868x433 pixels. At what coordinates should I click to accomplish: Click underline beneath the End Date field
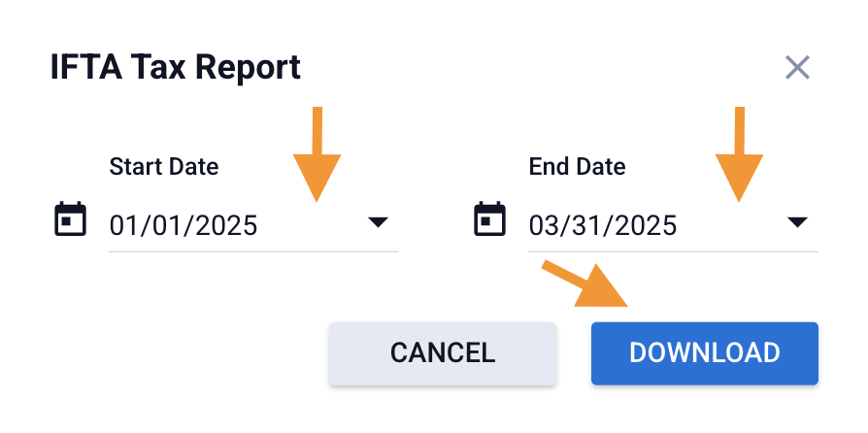[673, 251]
